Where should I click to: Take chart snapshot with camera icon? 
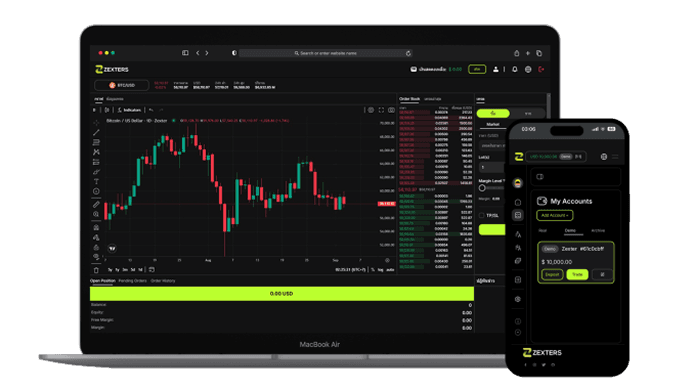pos(391,110)
